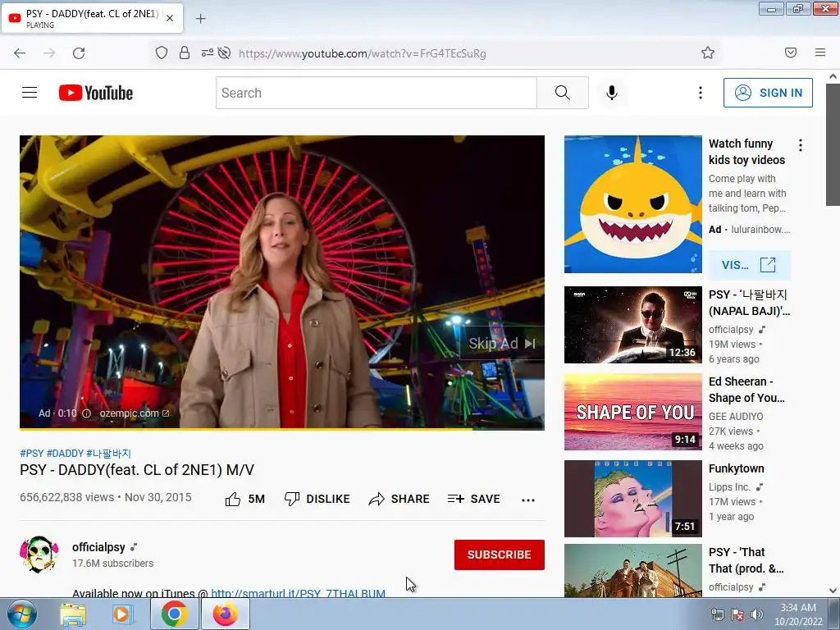840x630 pixels.
Task: Click the autoplay blocked icon in the address bar
Action: coord(225,52)
